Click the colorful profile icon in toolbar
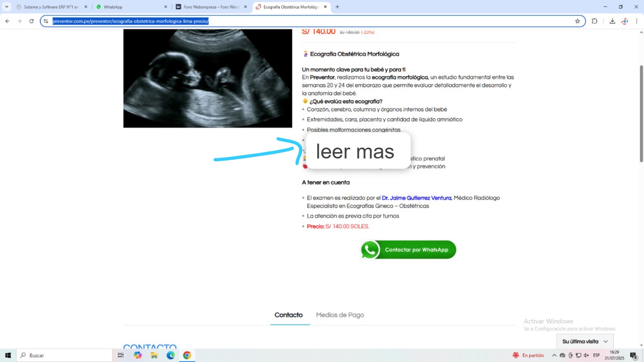Viewport: 644px width, 362px height. point(625,21)
